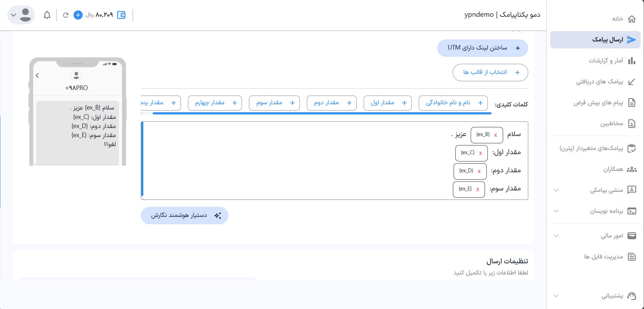Image resolution: width=644 pixels, height=309 pixels.
Task: Open خانه in the sidebar
Action: point(623,19)
